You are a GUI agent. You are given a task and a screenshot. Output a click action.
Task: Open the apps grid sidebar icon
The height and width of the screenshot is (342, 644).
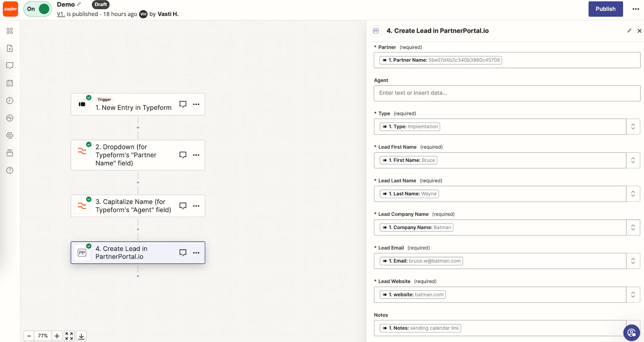coord(10,31)
